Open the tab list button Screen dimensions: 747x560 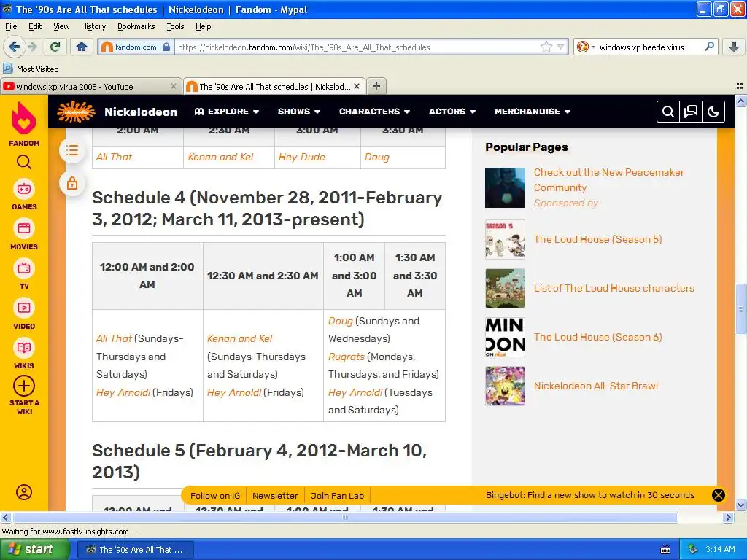(x=740, y=86)
